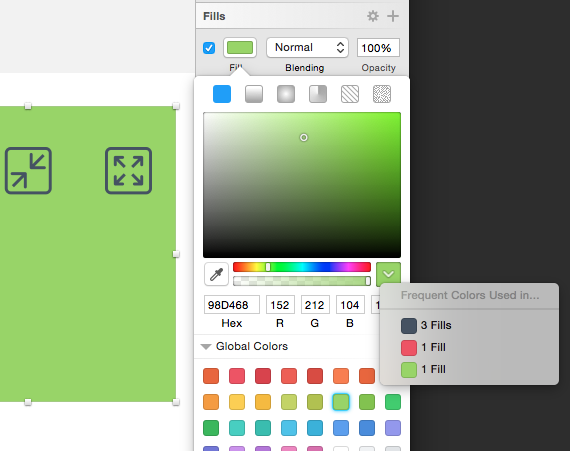Edit the Hex value 98D468

[x=232, y=305]
